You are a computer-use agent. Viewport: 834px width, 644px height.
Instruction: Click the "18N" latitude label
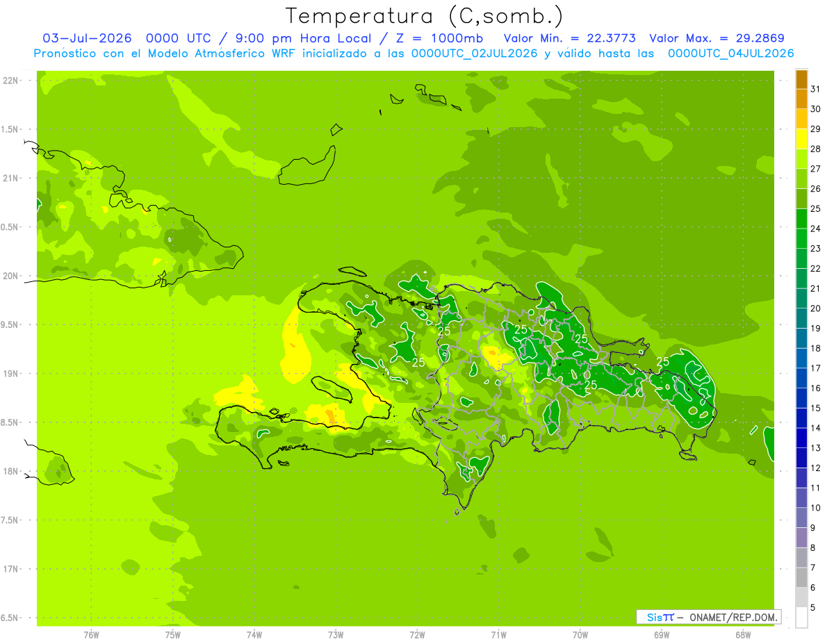pyautogui.click(x=10, y=472)
